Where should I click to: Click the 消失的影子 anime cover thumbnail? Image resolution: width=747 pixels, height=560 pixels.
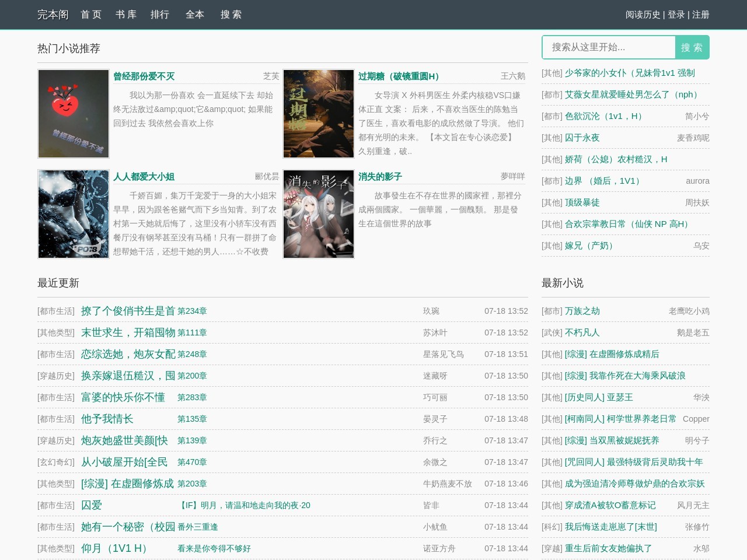319,214
